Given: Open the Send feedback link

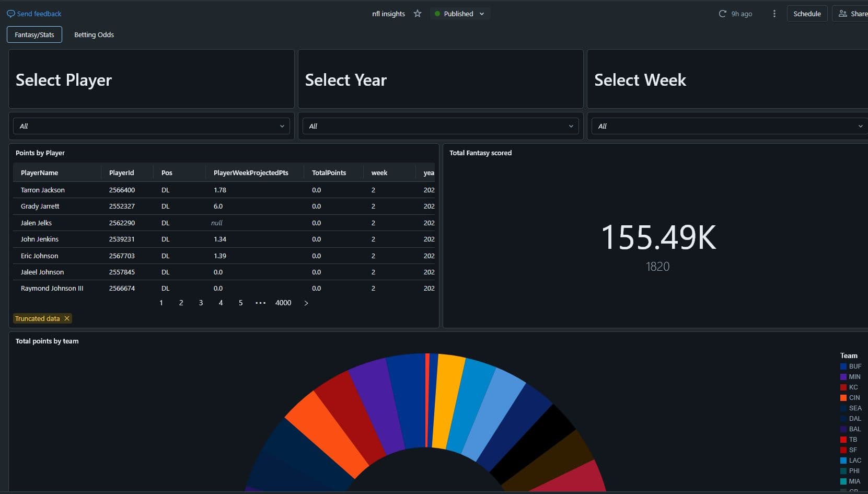Looking at the screenshot, I should click(39, 14).
